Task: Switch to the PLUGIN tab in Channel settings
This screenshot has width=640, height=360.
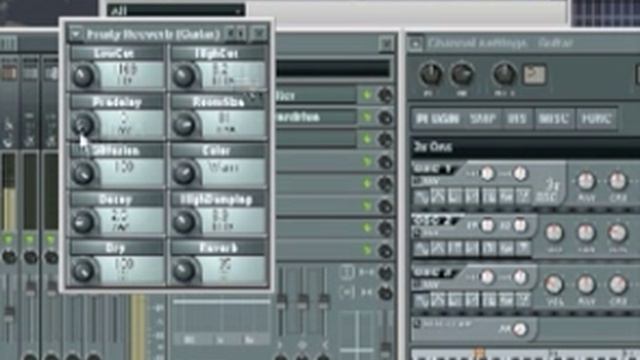Action: point(438,119)
